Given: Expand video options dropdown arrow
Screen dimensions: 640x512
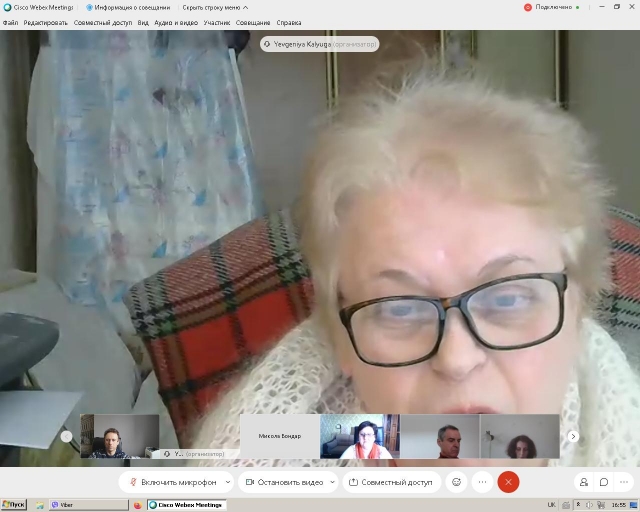Looking at the screenshot, I should click(332, 482).
